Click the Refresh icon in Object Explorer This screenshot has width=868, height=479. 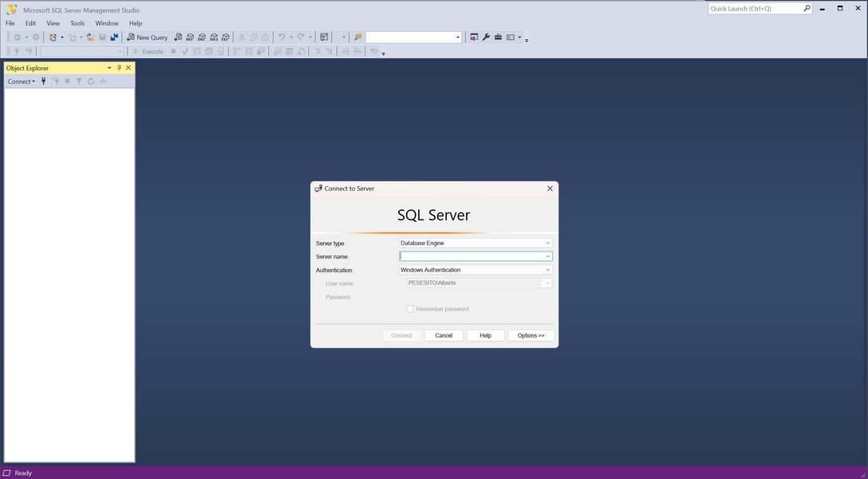click(91, 81)
